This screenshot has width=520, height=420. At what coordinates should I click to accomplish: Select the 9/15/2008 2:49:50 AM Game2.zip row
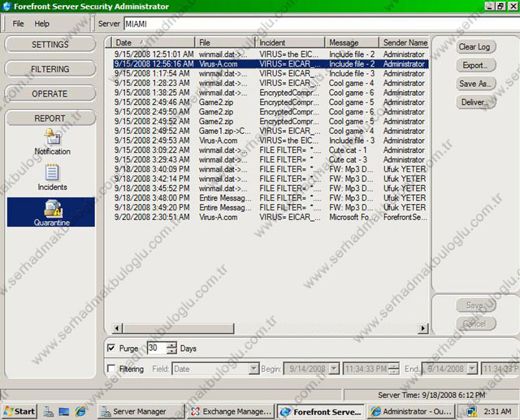point(271,112)
